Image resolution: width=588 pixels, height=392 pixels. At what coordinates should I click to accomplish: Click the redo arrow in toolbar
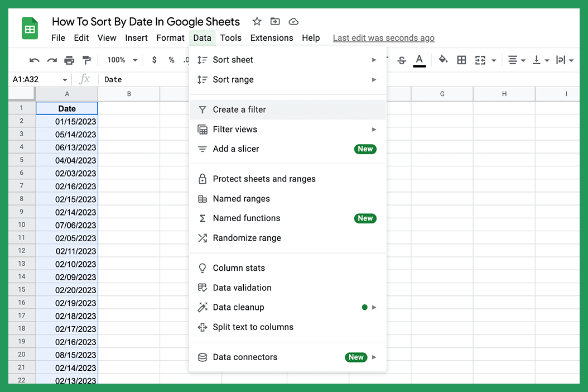point(52,60)
